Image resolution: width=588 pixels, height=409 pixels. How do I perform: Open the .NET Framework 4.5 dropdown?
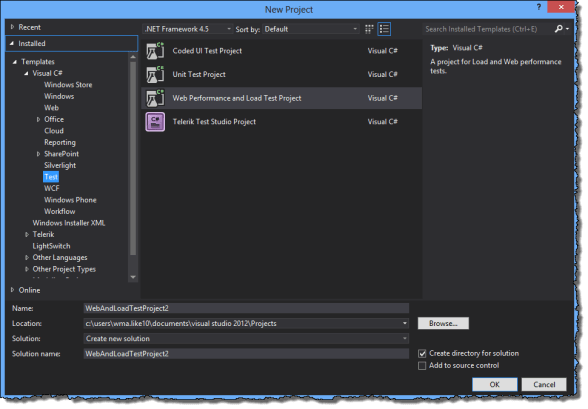(x=188, y=29)
